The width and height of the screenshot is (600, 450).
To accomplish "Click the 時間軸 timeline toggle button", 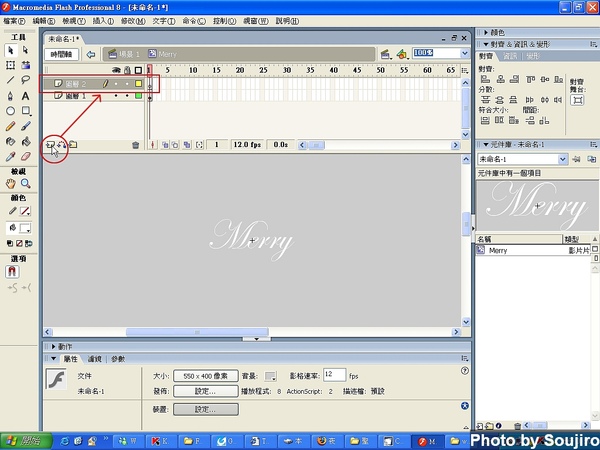I will [x=62, y=54].
